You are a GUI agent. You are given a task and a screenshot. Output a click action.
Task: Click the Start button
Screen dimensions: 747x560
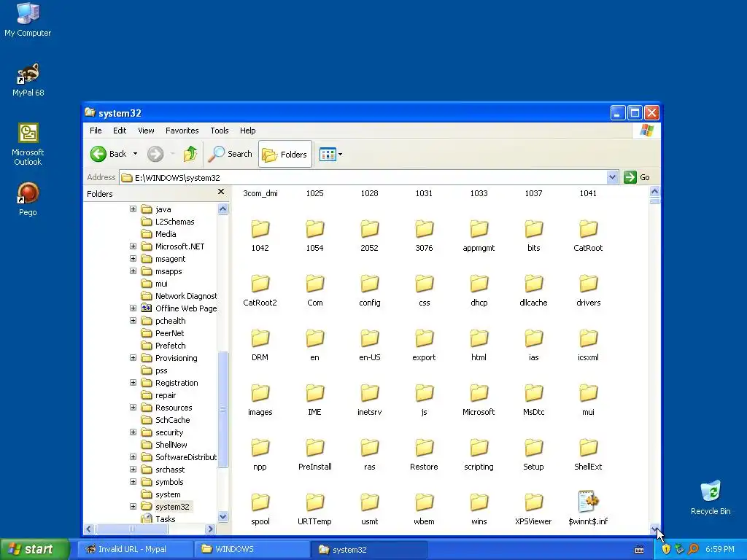(34, 549)
